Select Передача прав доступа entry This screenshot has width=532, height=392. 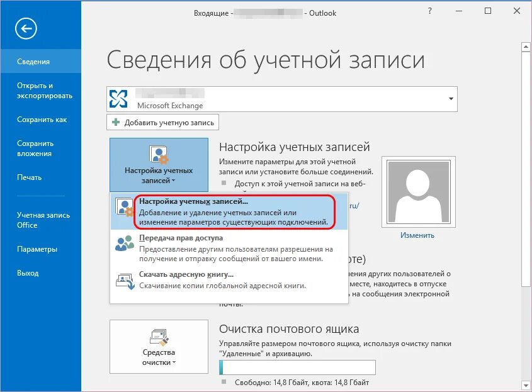coord(229,248)
